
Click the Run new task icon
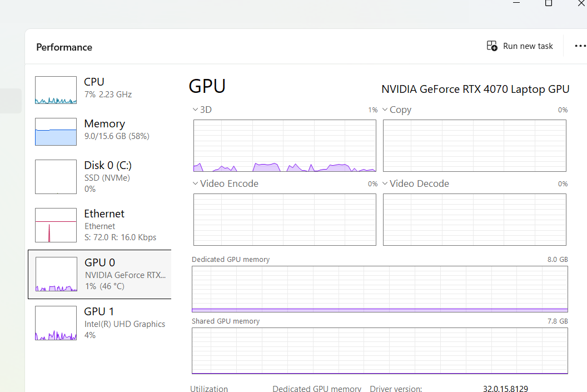(x=492, y=46)
